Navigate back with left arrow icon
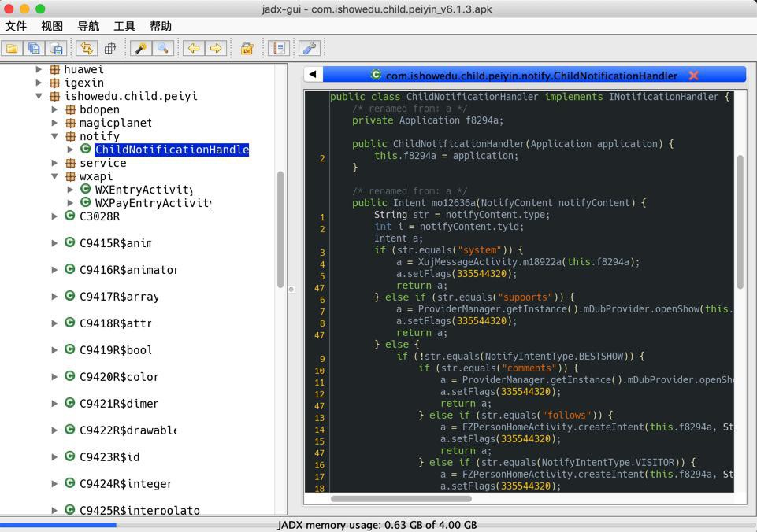 coord(194,48)
